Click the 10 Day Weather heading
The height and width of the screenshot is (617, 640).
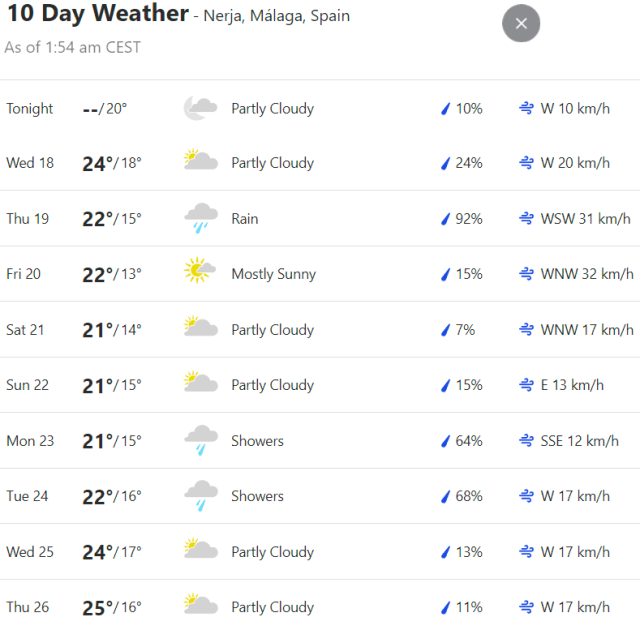(x=97, y=14)
